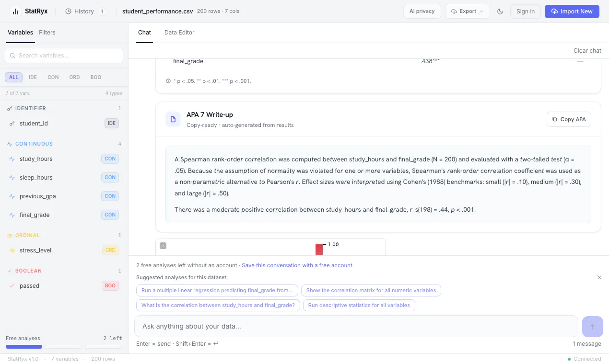Collapse the BOOLEAN variable group
Screen dimensions: 609x364
click(64, 271)
